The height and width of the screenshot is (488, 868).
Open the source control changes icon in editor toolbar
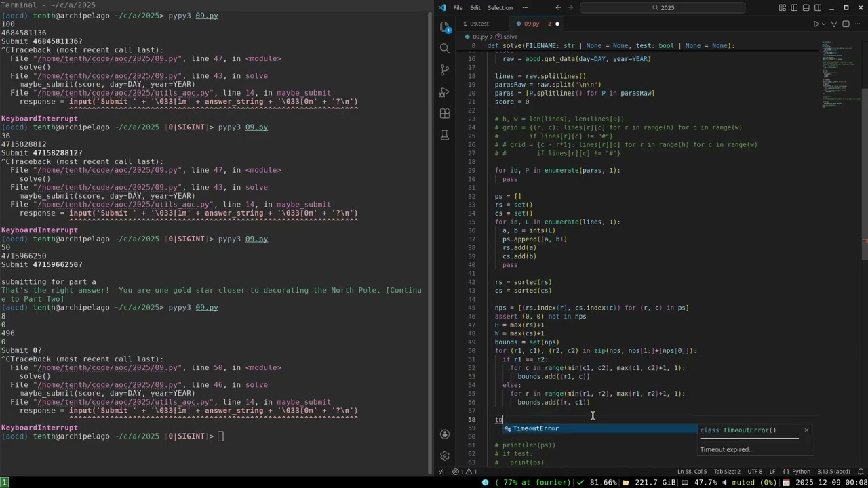(835, 24)
